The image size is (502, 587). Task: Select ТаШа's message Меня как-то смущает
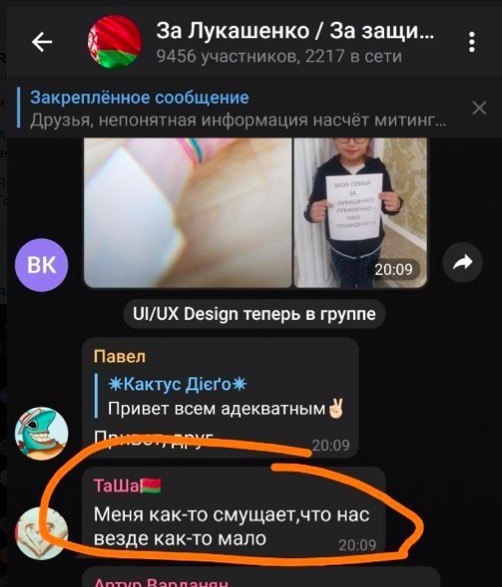click(x=231, y=526)
